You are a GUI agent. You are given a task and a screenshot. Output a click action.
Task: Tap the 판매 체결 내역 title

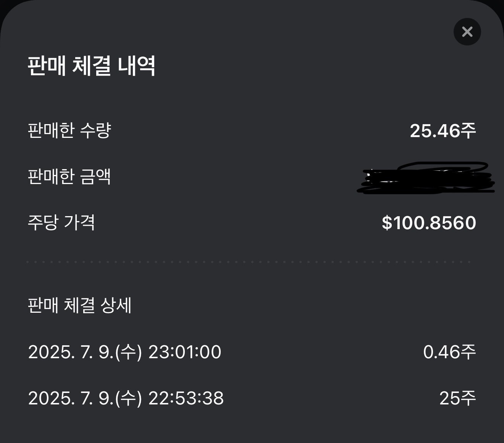click(91, 66)
